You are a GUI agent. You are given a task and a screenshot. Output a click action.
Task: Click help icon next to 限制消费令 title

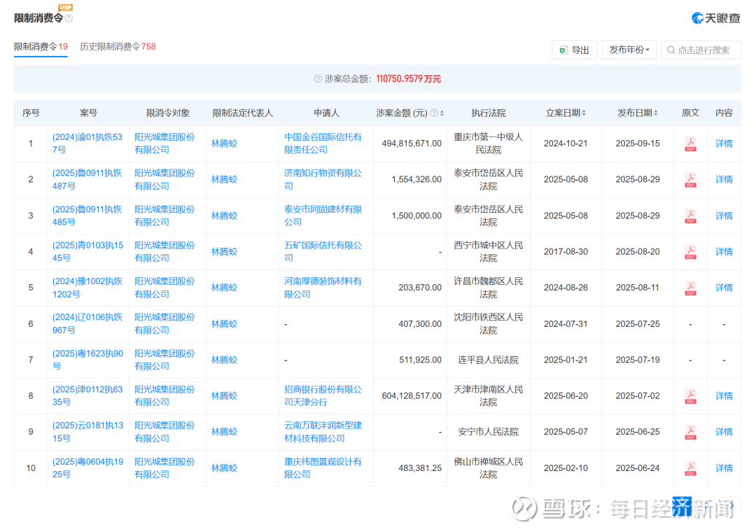click(x=69, y=18)
